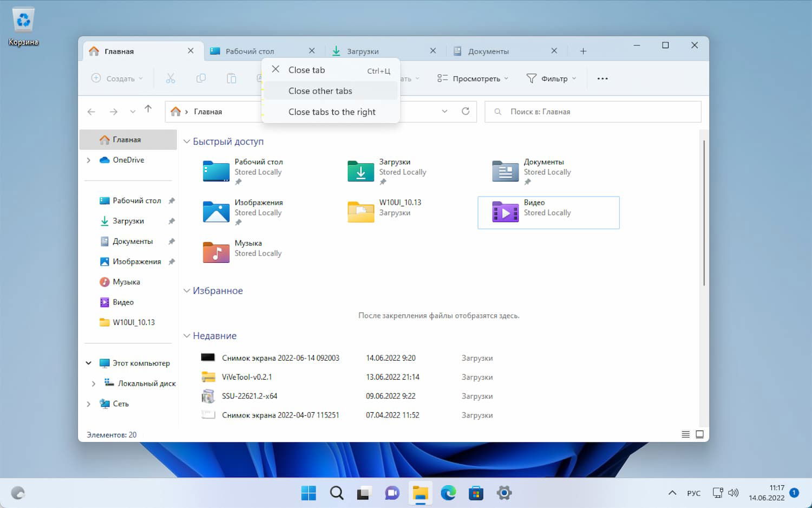Show hidden system tray icons

672,493
